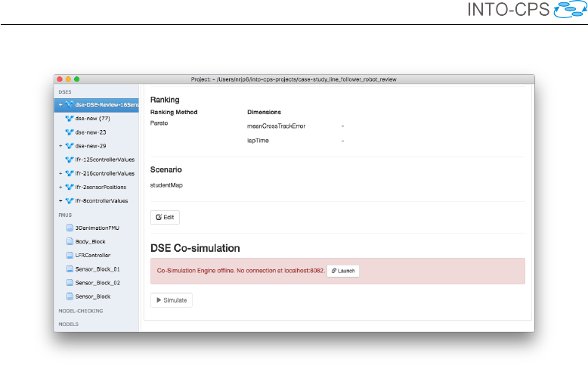Click the Body_Block FMU file icon
The height and width of the screenshot is (366, 588).
[70, 241]
